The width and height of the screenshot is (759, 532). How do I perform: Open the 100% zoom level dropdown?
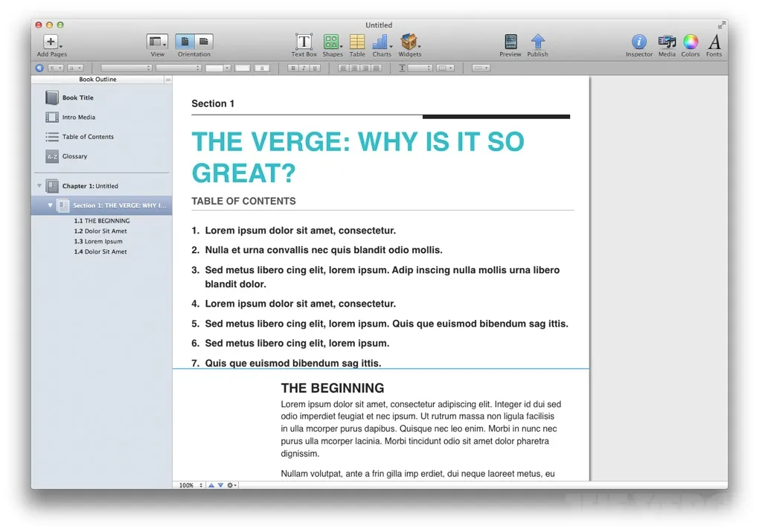pyautogui.click(x=190, y=485)
